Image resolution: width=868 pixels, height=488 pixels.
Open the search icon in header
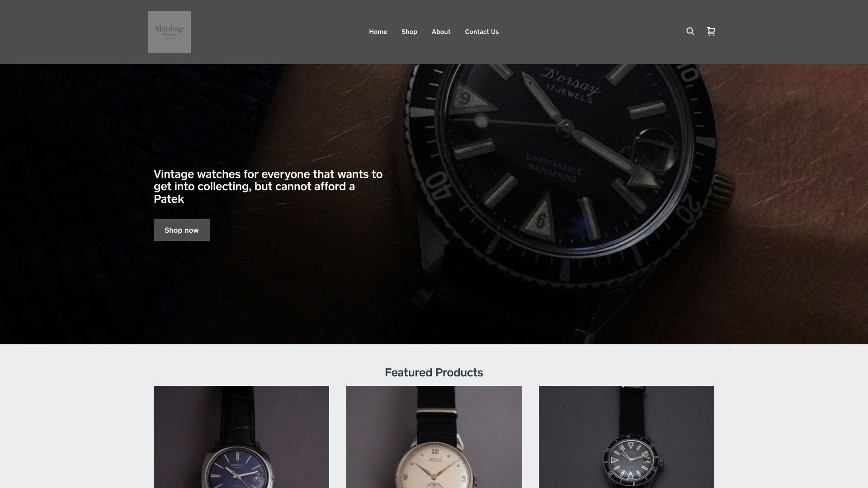click(690, 31)
